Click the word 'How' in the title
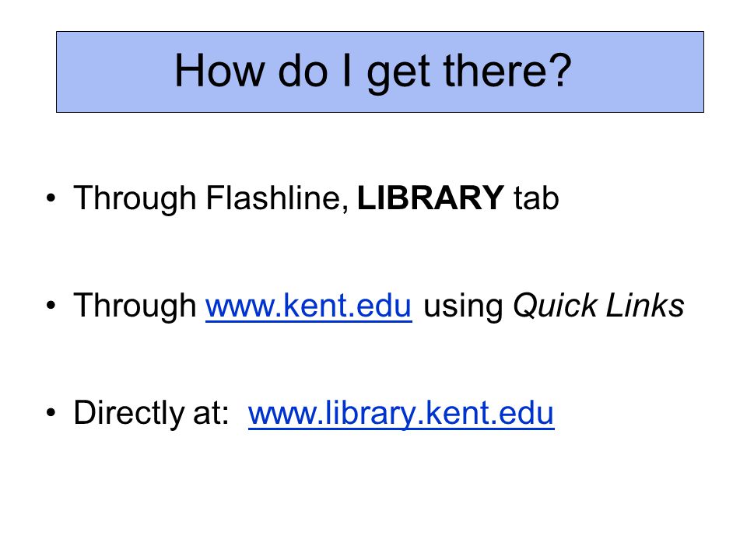The width and height of the screenshot is (747, 560). pyautogui.click(x=219, y=71)
